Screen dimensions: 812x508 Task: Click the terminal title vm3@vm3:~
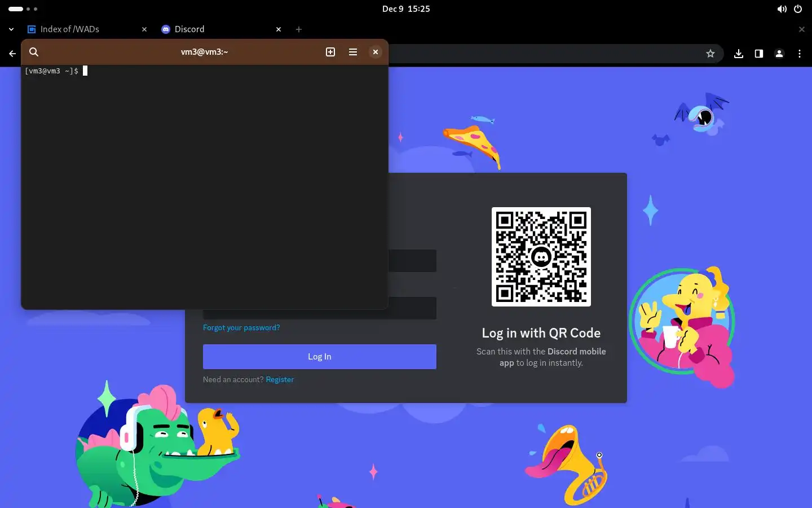click(204, 52)
